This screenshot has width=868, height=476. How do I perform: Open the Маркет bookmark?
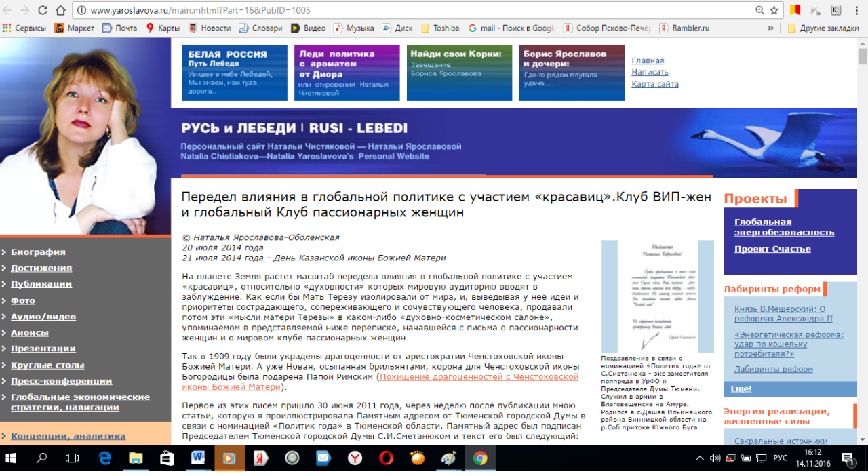(x=75, y=28)
